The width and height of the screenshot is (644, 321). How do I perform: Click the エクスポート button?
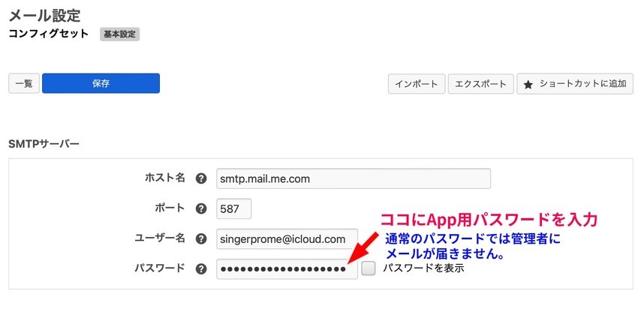[x=481, y=83]
